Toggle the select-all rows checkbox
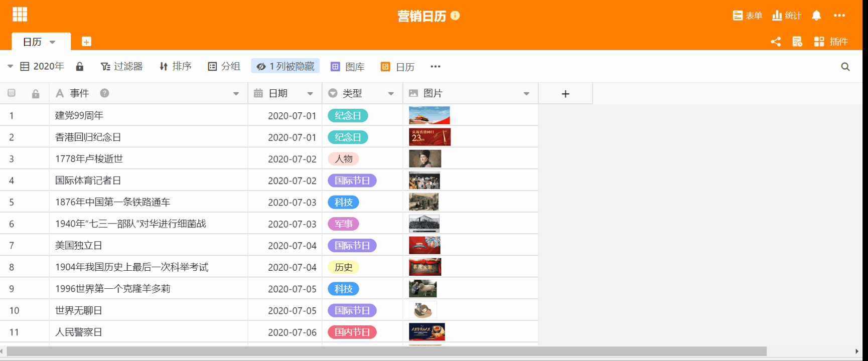The height and width of the screenshot is (361, 868). click(x=12, y=93)
